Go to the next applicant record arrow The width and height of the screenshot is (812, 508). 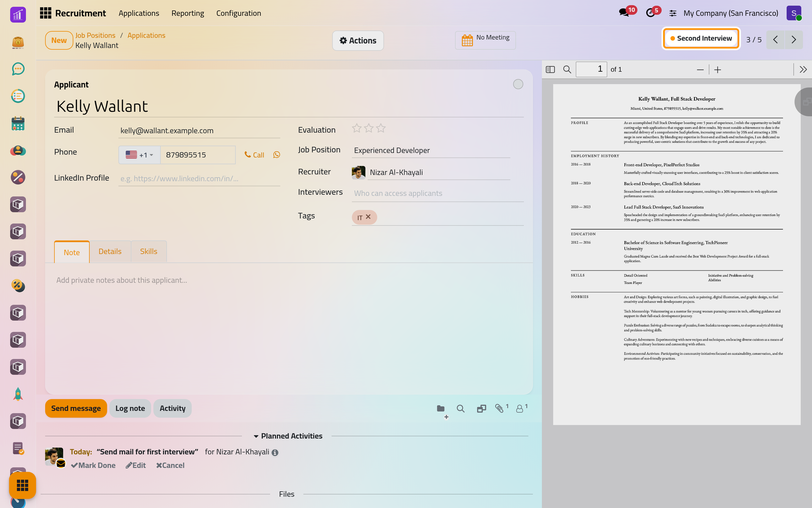[x=794, y=40]
